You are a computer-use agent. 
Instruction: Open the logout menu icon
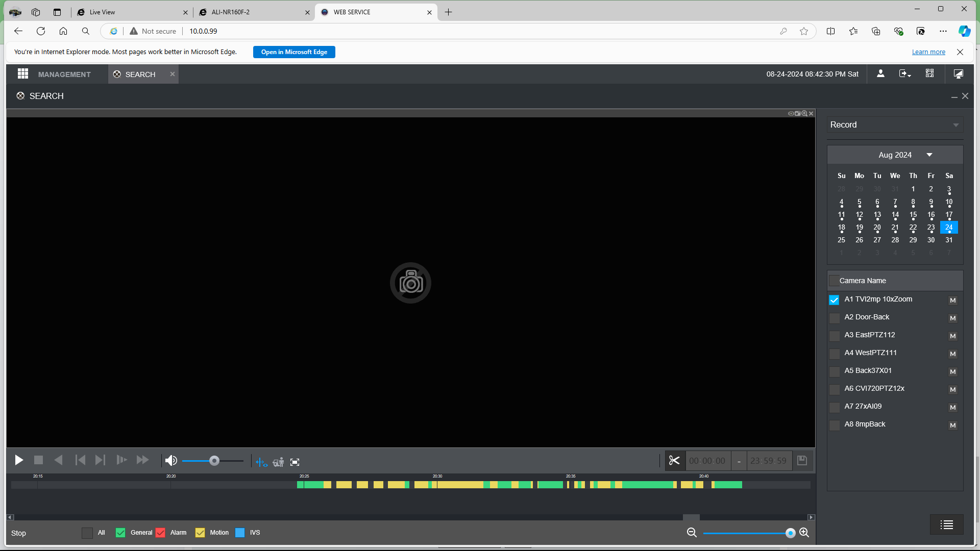[x=905, y=74]
